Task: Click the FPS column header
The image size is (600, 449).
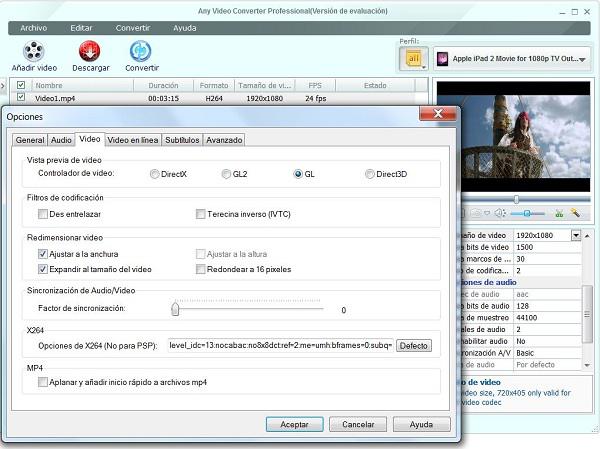Action: [x=315, y=85]
